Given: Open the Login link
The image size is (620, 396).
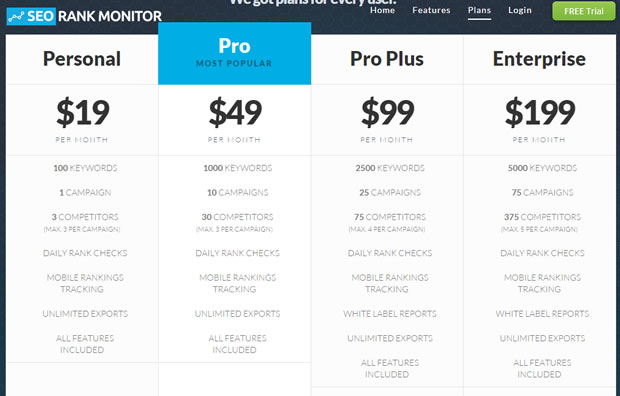Looking at the screenshot, I should [520, 10].
